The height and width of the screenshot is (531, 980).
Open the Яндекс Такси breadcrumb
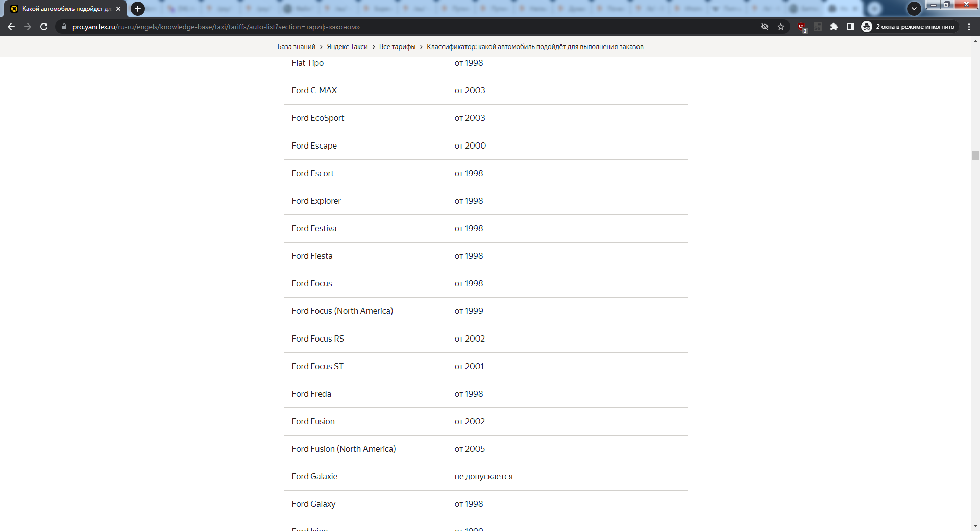click(x=347, y=46)
